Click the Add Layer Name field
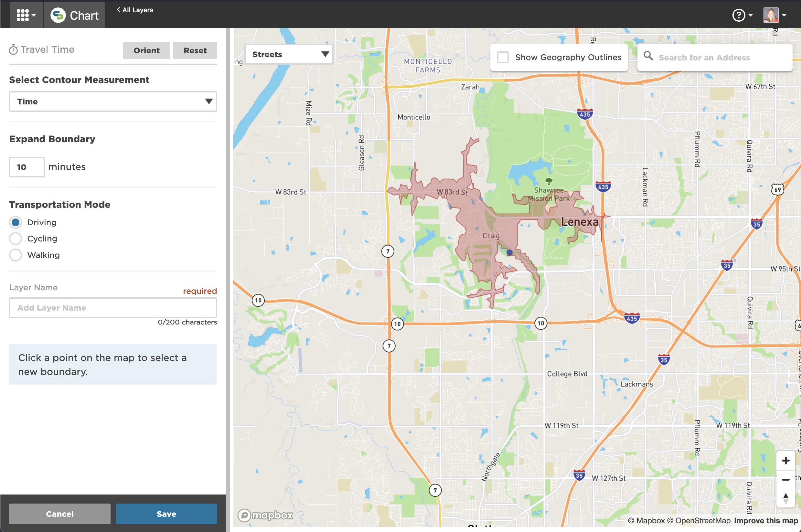The width and height of the screenshot is (801, 532). click(x=113, y=308)
